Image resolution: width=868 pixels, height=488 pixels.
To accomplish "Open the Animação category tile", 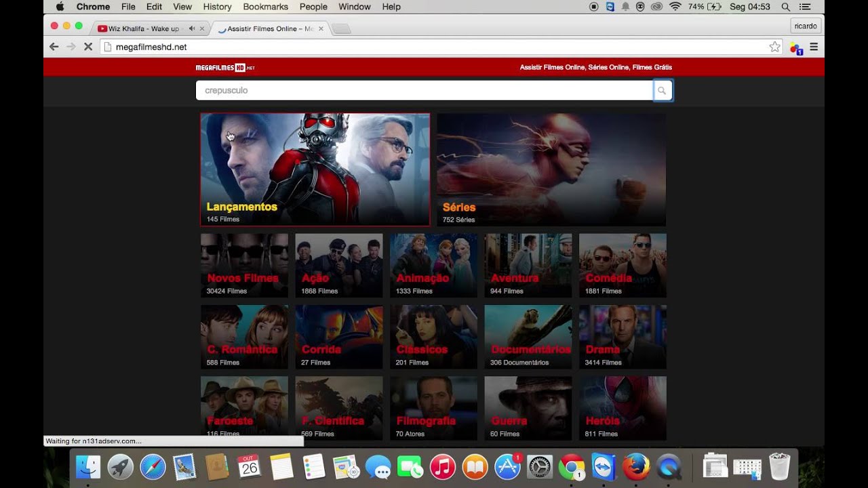I will coord(433,266).
